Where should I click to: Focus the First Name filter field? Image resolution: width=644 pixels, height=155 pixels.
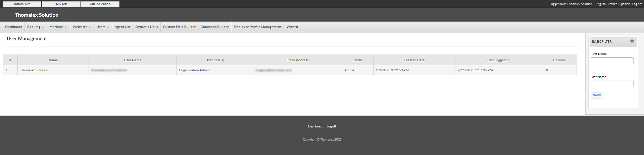[x=612, y=61]
